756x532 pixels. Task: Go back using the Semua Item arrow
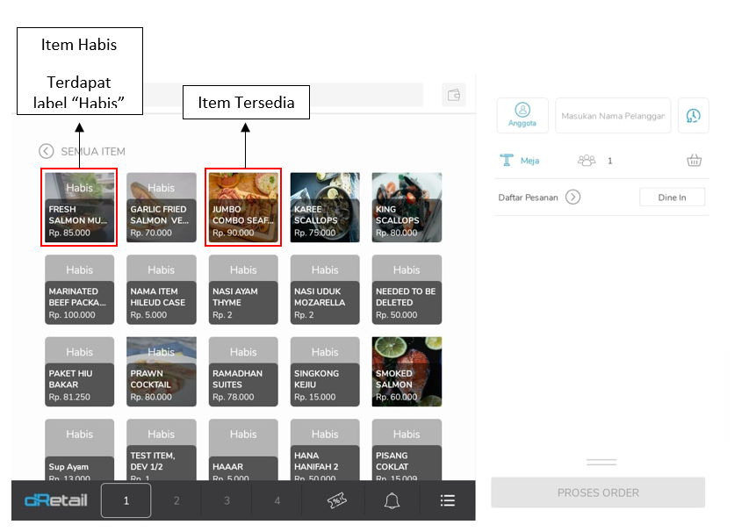click(x=46, y=151)
